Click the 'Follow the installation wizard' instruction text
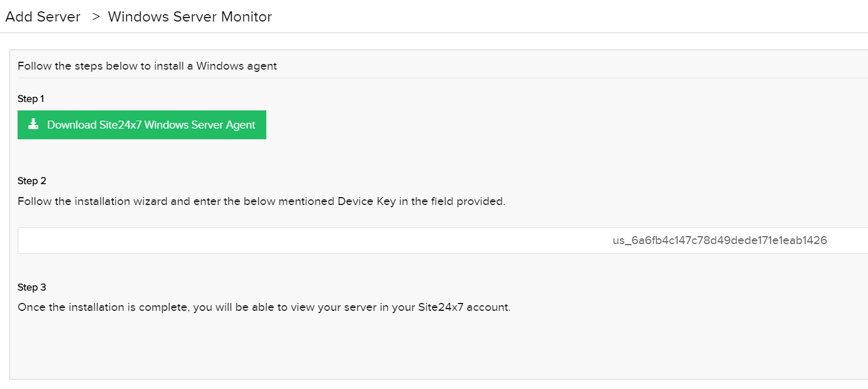The image size is (868, 389). tap(261, 202)
